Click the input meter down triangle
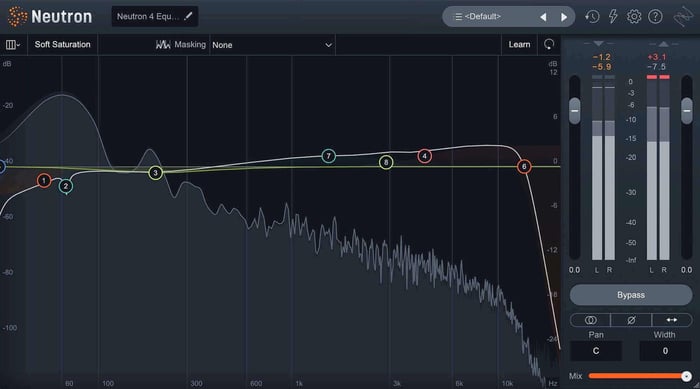Screen dimensions: 700x389 [599, 43]
